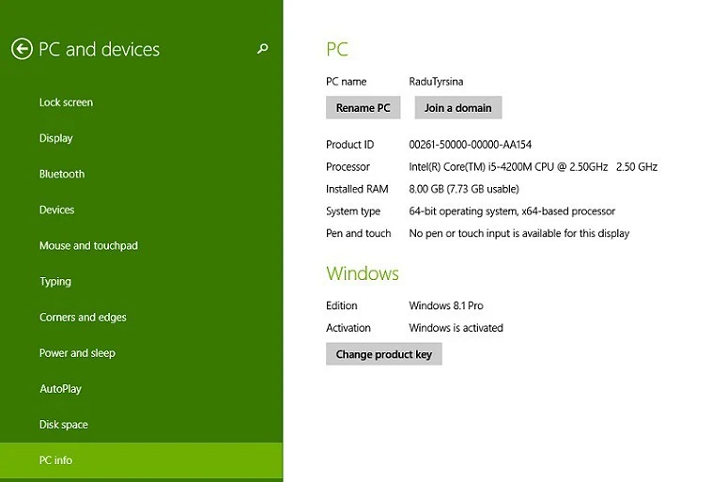Select Mouse and touchpad

point(88,246)
